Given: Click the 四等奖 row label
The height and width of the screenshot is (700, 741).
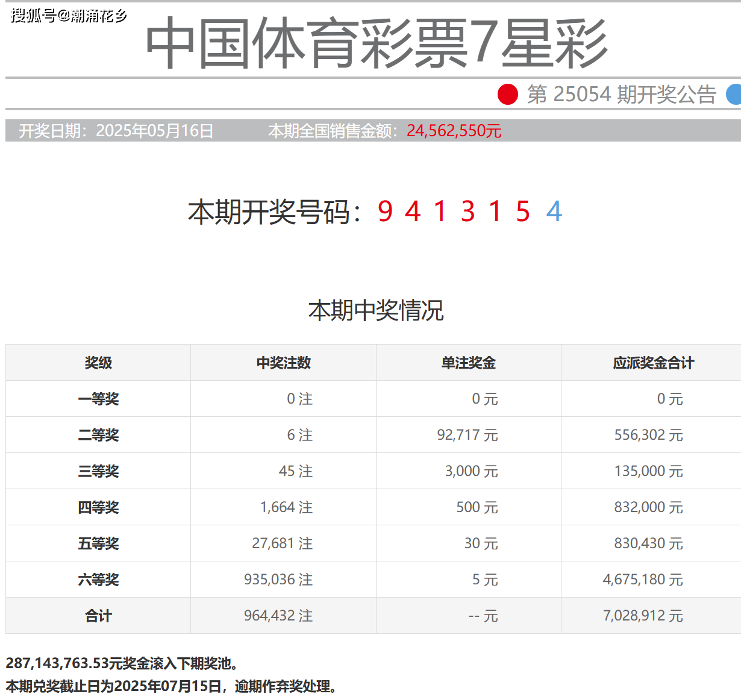Looking at the screenshot, I should pyautogui.click(x=98, y=507).
